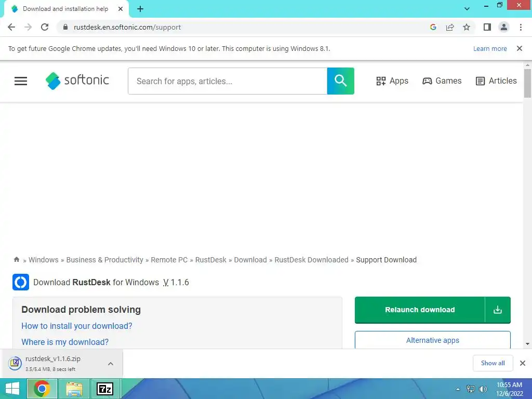532x399 pixels.
Task: Show all downloads
Action: (493, 363)
